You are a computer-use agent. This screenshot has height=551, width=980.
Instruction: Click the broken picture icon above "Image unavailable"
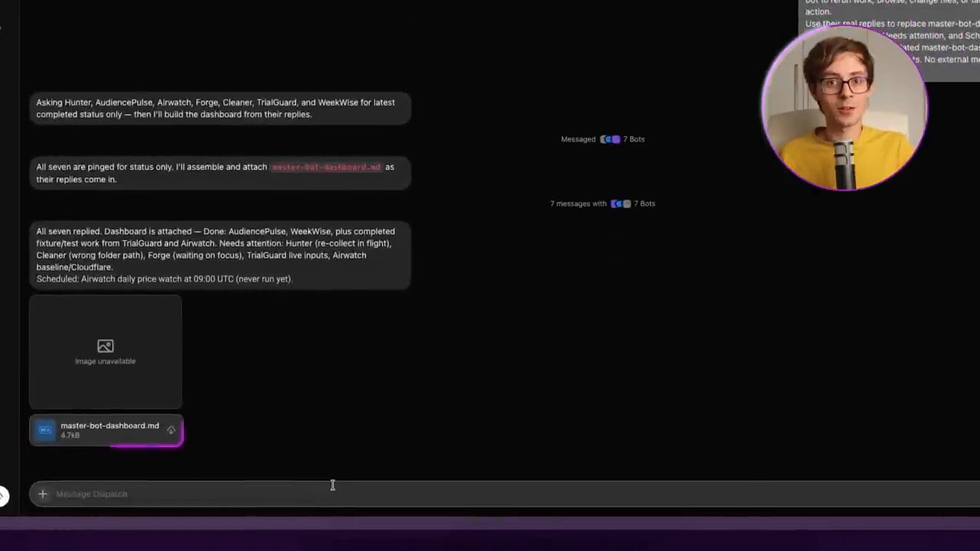point(106,346)
